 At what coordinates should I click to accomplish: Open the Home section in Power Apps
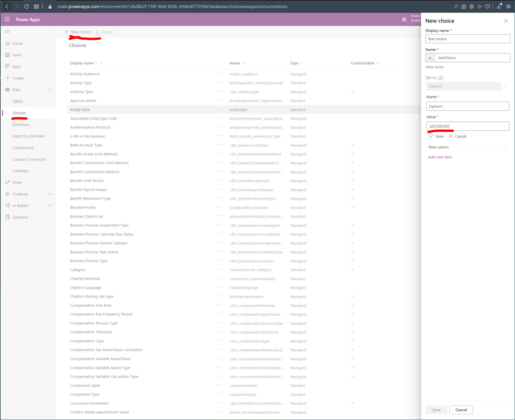tap(17, 43)
